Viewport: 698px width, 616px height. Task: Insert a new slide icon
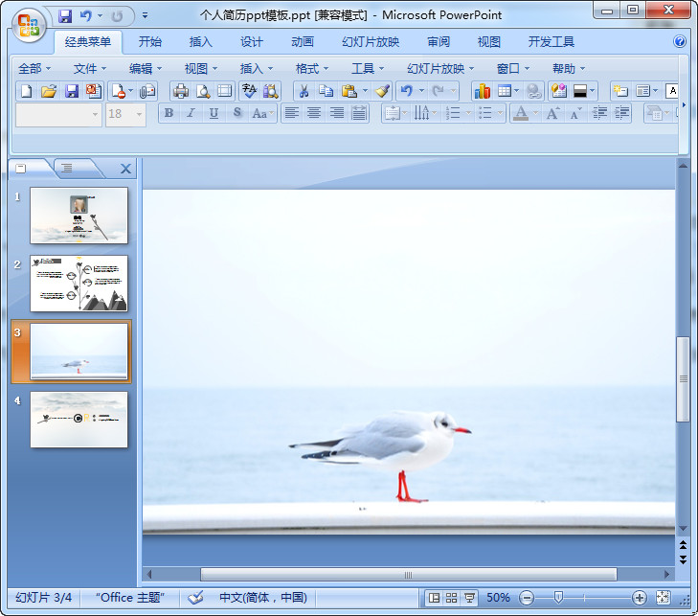coord(620,91)
